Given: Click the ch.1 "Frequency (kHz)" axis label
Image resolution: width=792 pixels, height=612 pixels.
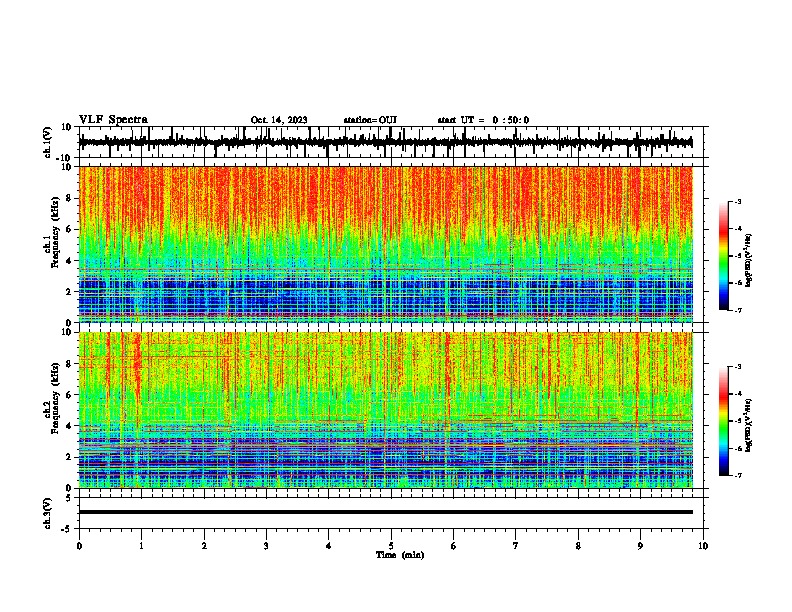Looking at the screenshot, I should coord(55,233).
